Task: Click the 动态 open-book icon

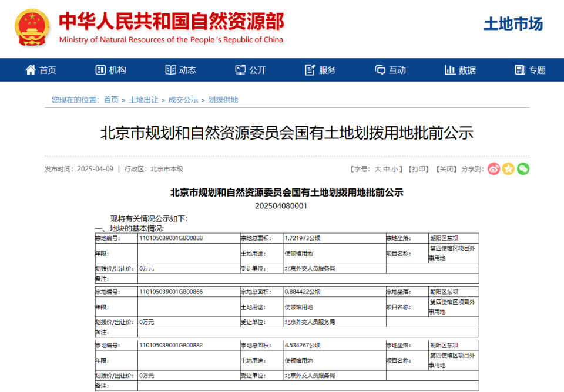Action: 170,70
